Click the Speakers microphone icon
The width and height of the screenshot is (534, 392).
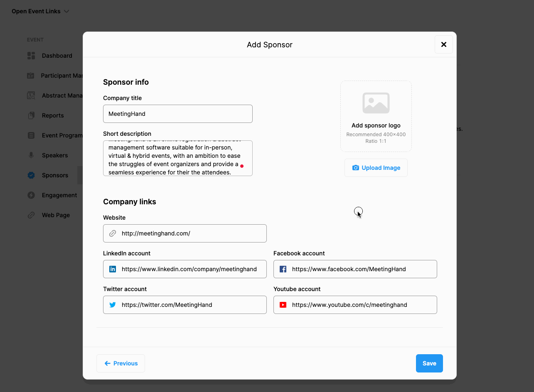[x=31, y=155]
